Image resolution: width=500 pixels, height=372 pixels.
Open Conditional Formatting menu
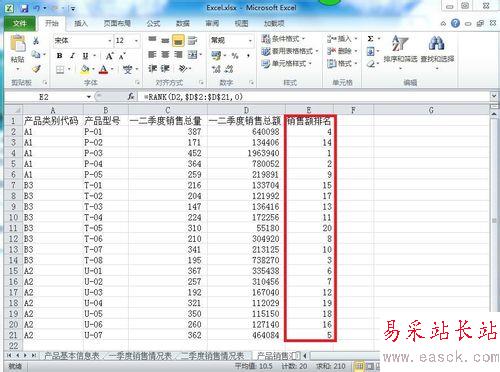[283, 39]
